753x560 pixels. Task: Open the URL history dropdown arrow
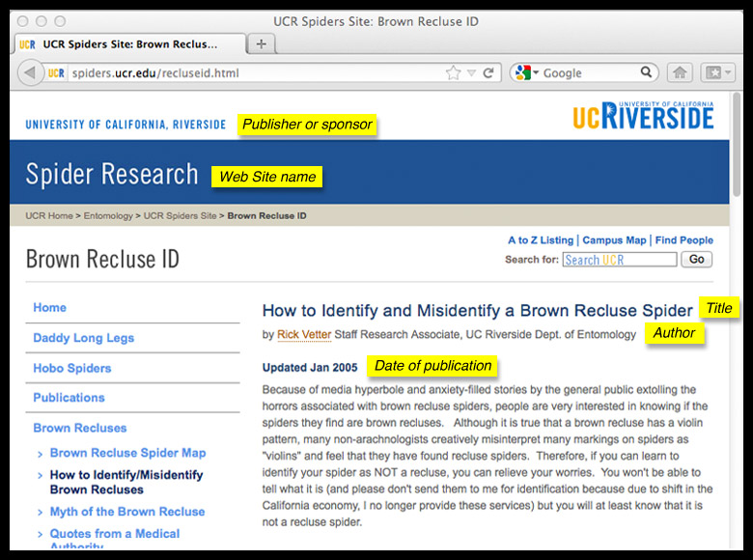(x=471, y=72)
